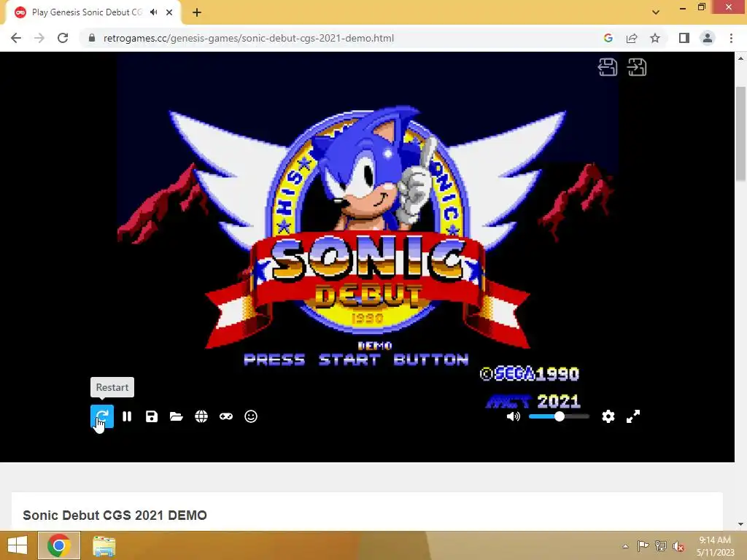Click the Sonic Debut CGS 2021 DEMO heading
This screenshot has width=747, height=560.
coord(115,516)
